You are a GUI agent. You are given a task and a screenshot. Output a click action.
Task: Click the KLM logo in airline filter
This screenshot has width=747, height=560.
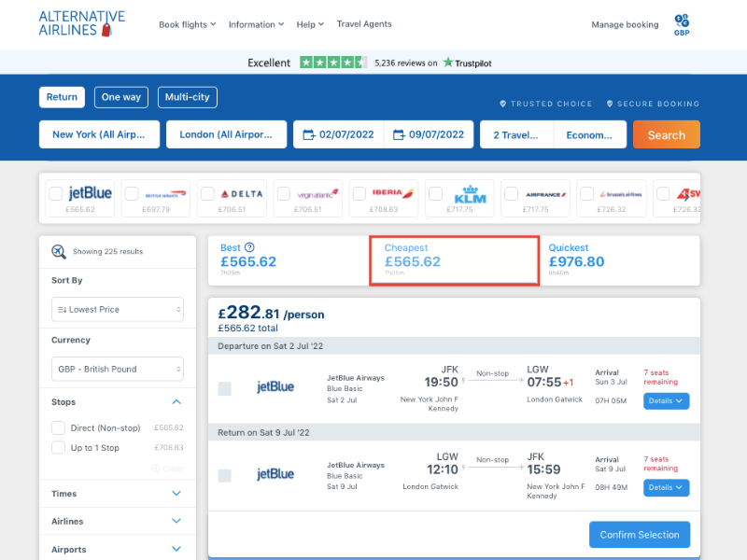[471, 194]
